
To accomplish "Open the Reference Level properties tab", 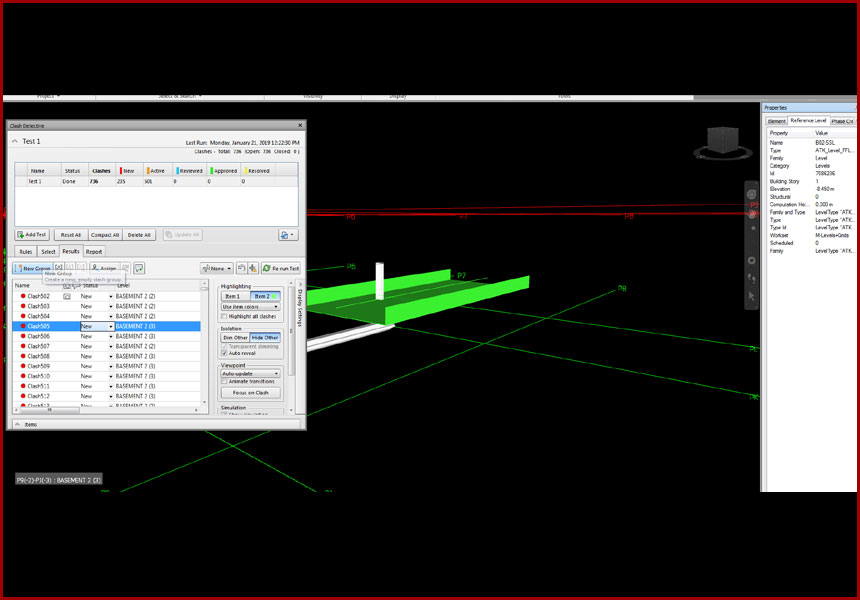I will (x=808, y=120).
